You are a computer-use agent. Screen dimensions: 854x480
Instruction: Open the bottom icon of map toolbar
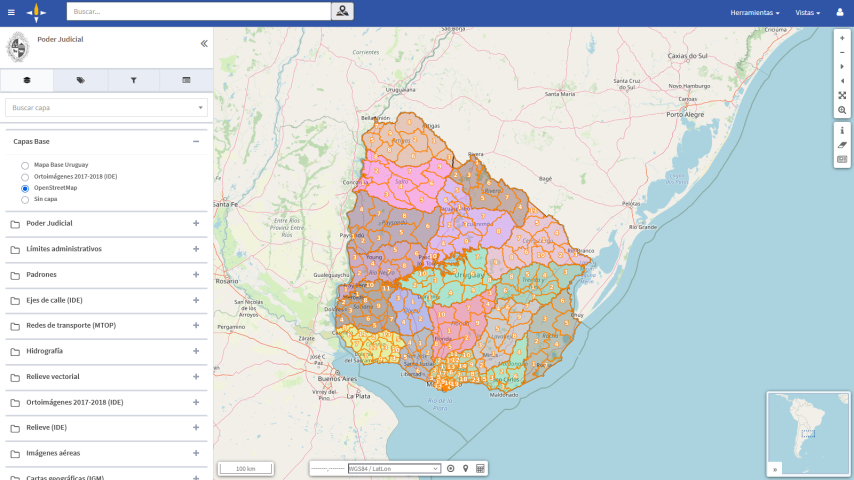(842, 160)
